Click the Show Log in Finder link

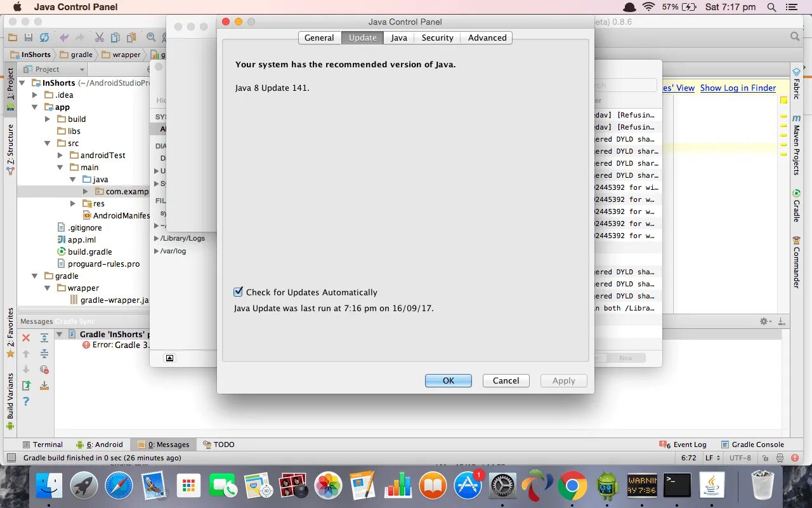[x=738, y=88]
